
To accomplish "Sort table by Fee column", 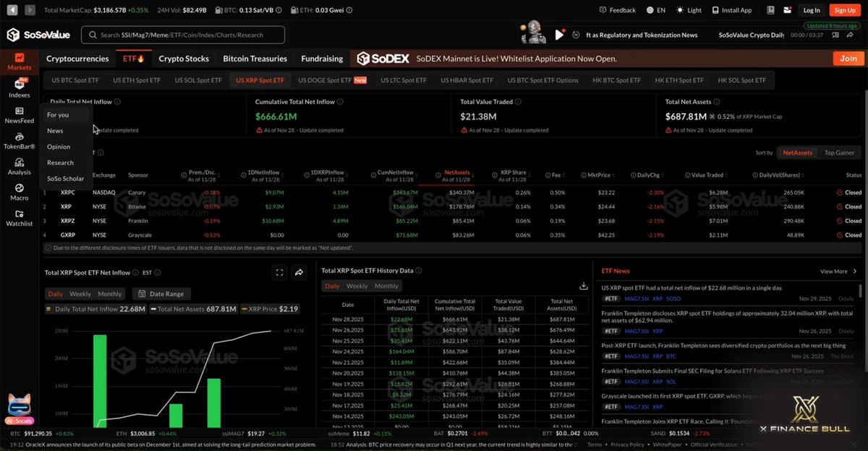I will [556, 175].
